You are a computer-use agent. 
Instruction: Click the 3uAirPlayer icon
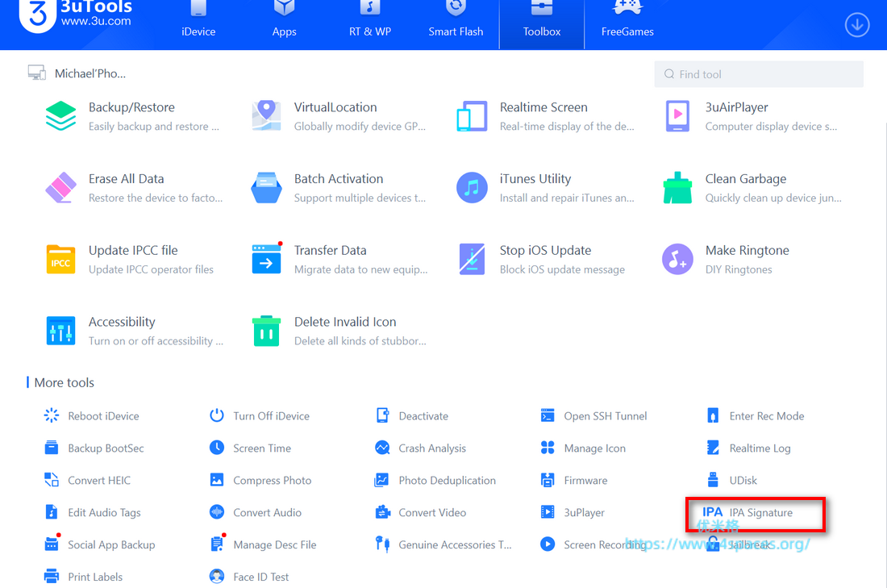pyautogui.click(x=677, y=116)
